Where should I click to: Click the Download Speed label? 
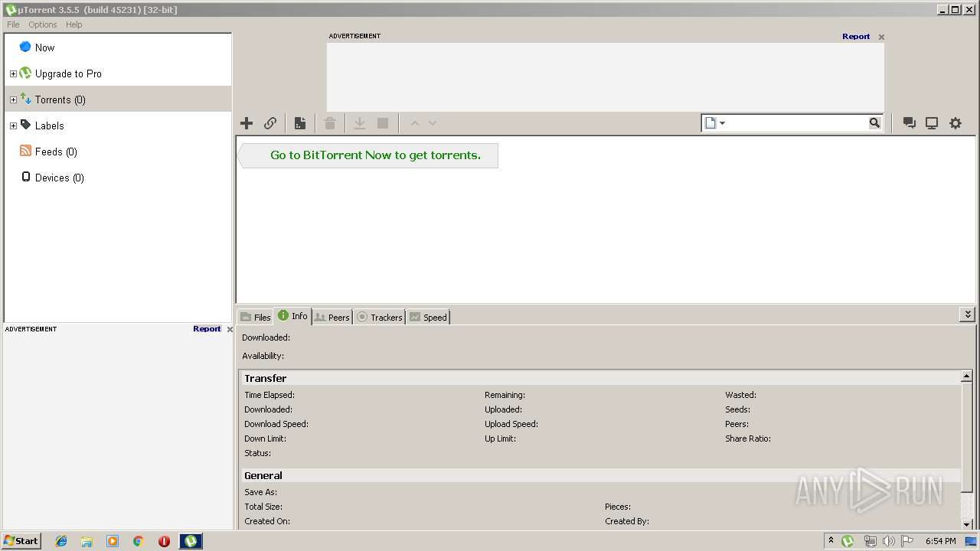[276, 424]
